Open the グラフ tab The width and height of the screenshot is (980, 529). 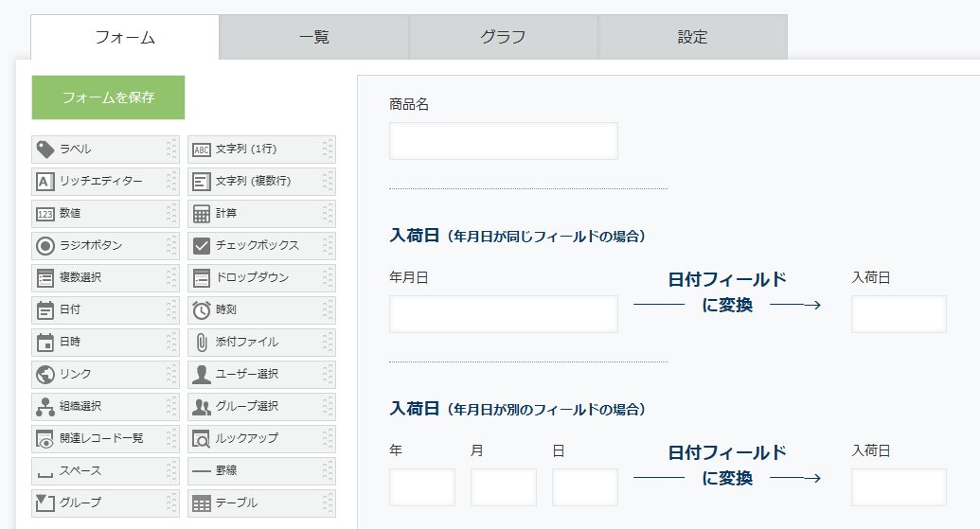pyautogui.click(x=503, y=38)
